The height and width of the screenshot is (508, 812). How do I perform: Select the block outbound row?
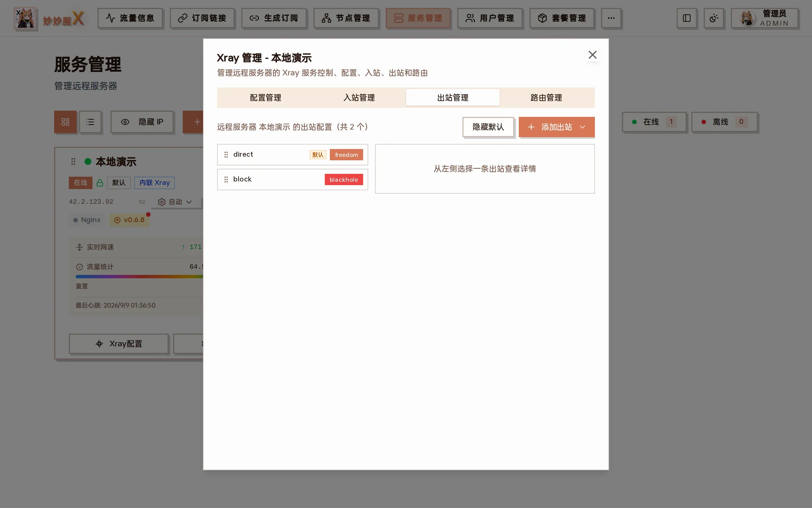pyautogui.click(x=293, y=179)
